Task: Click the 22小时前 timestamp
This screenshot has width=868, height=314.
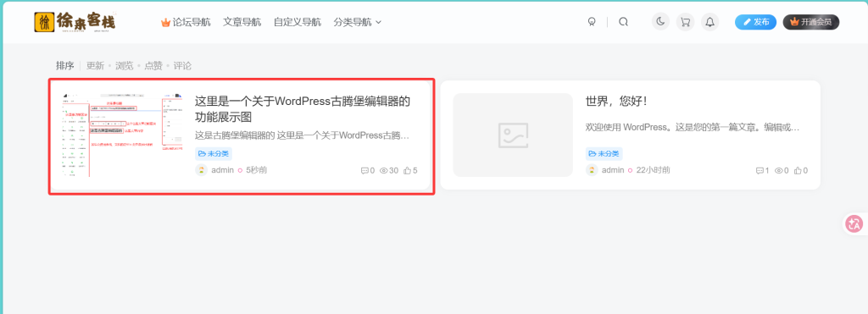Action: (654, 170)
